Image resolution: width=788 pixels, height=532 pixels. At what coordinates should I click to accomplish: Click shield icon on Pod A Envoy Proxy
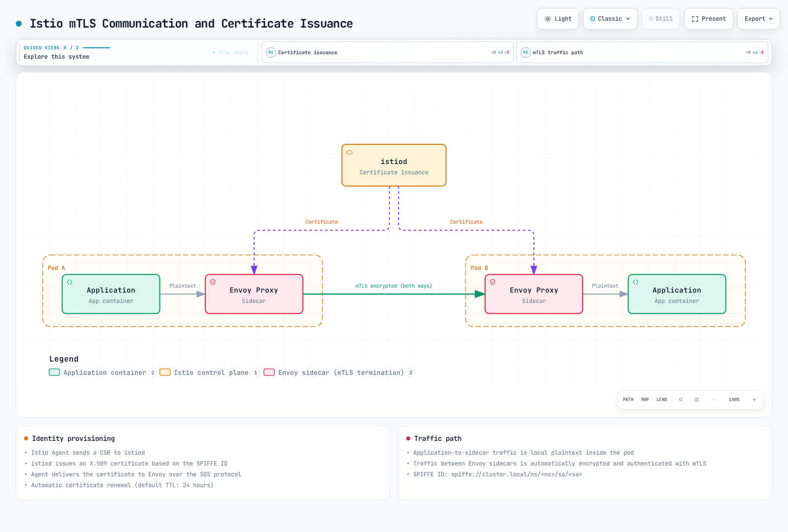[x=213, y=282]
